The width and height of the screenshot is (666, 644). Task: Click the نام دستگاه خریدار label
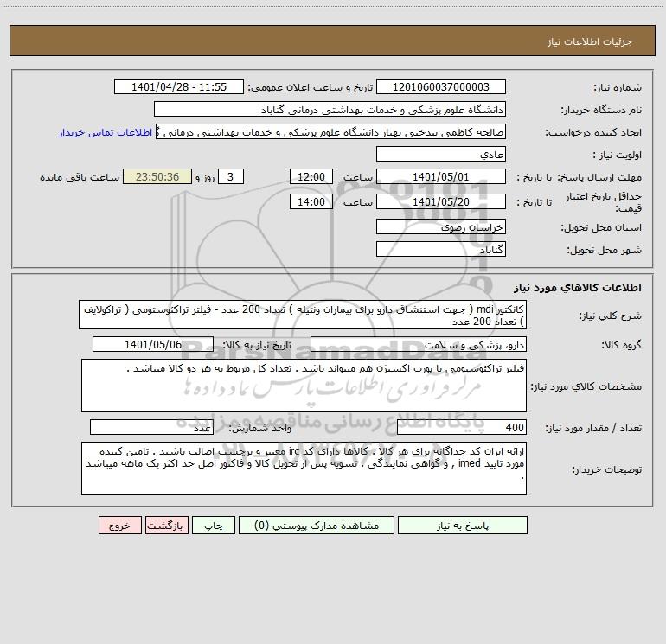pos(601,111)
